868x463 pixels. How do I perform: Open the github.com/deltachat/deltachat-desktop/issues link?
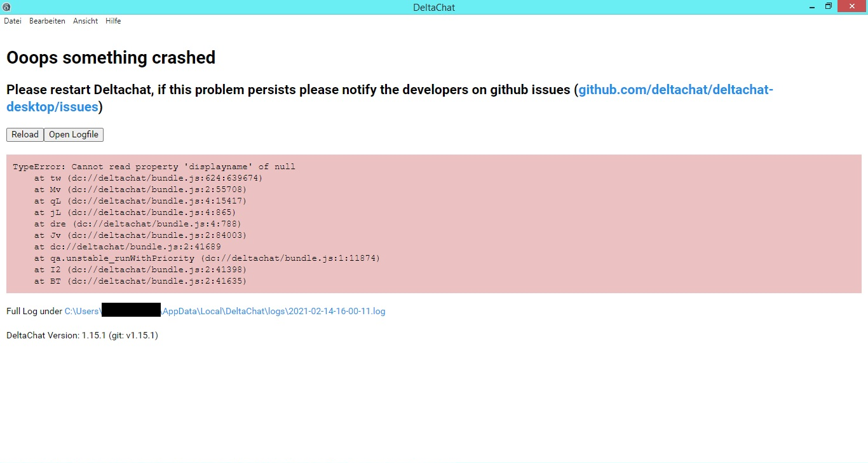click(390, 98)
